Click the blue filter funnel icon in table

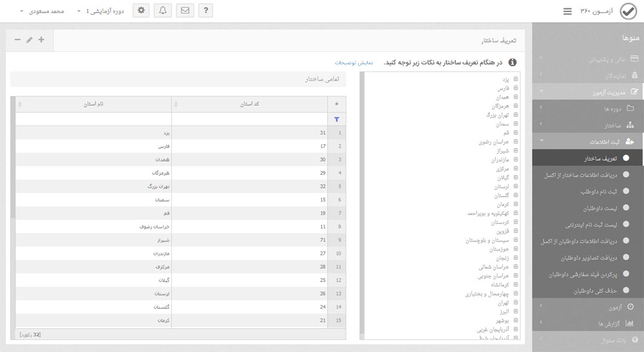pyautogui.click(x=336, y=120)
